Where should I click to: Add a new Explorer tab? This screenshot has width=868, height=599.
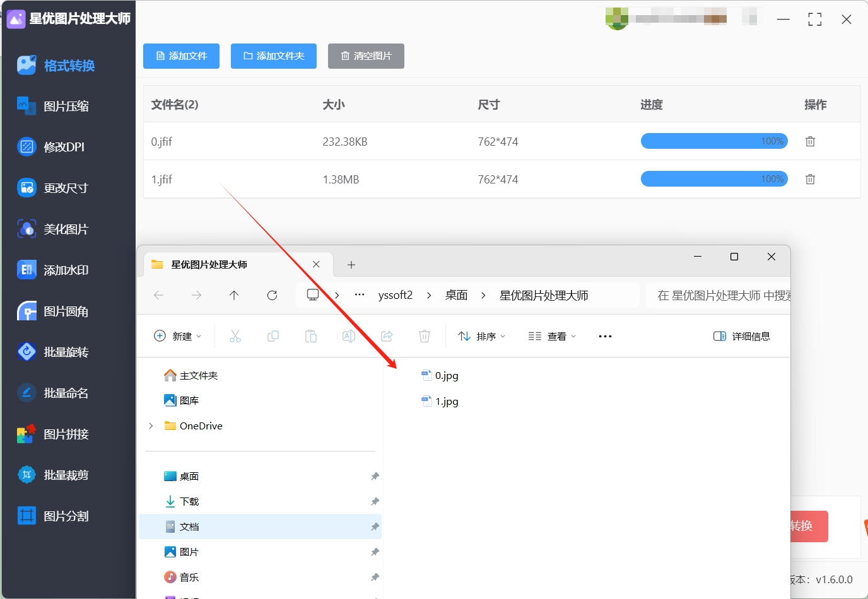coord(351,265)
